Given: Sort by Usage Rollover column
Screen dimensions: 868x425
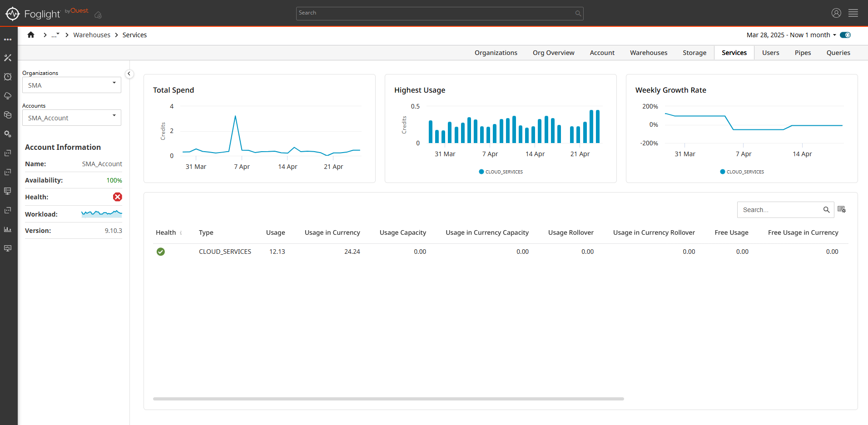Looking at the screenshot, I should 571,232.
